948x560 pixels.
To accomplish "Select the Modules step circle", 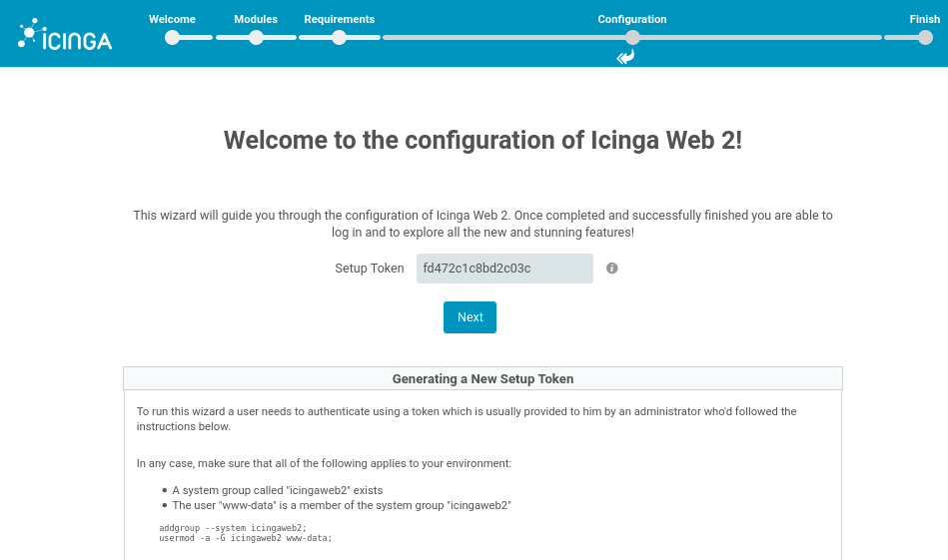I will click(256, 38).
